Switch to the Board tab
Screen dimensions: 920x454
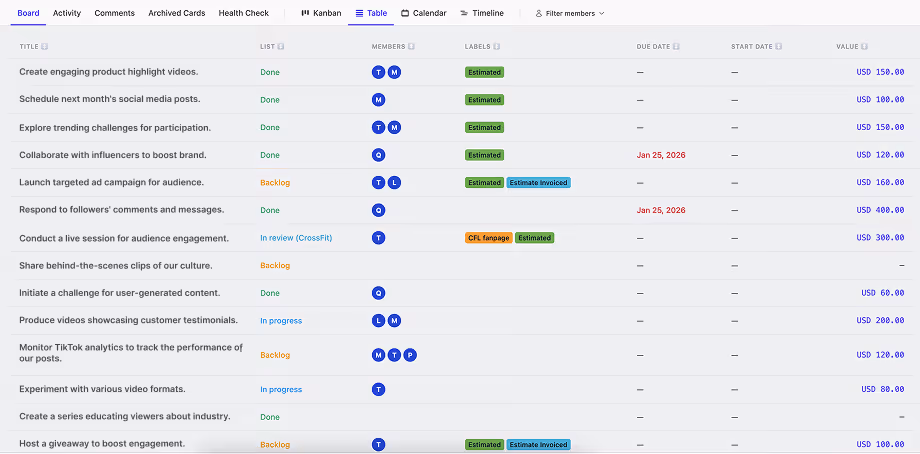pyautogui.click(x=28, y=13)
